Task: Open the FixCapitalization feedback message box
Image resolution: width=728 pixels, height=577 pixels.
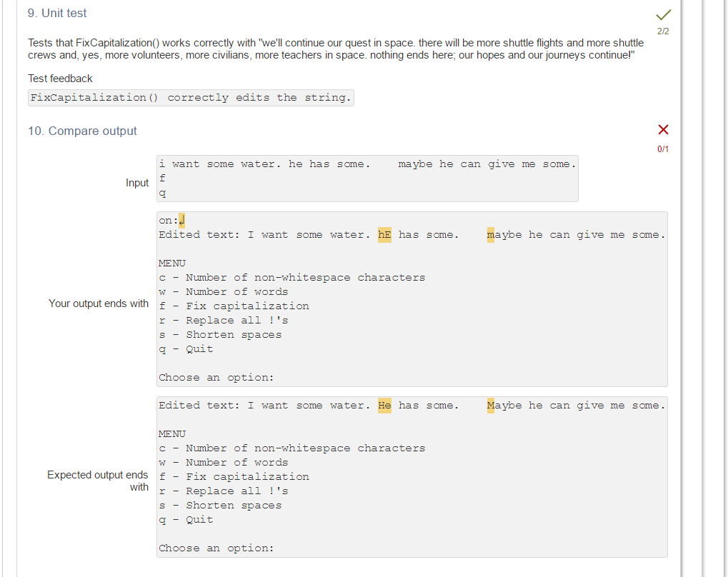Action: 189,97
